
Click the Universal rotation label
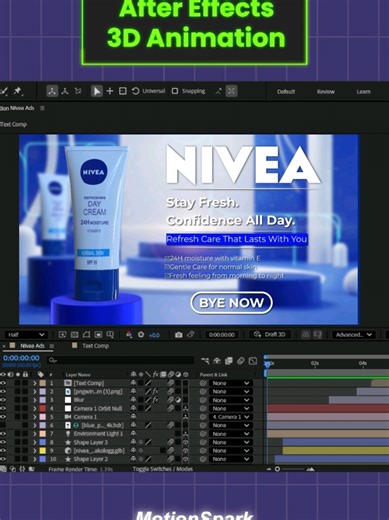point(154,91)
